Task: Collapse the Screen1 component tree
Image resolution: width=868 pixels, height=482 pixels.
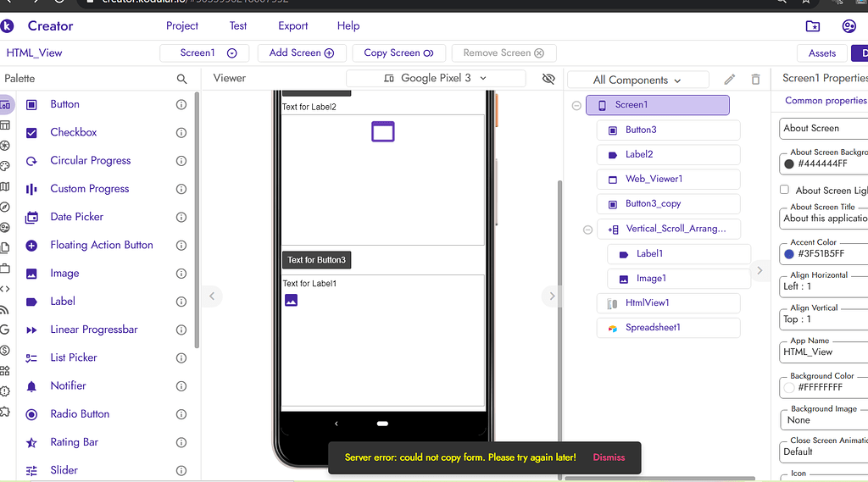Action: (576, 106)
